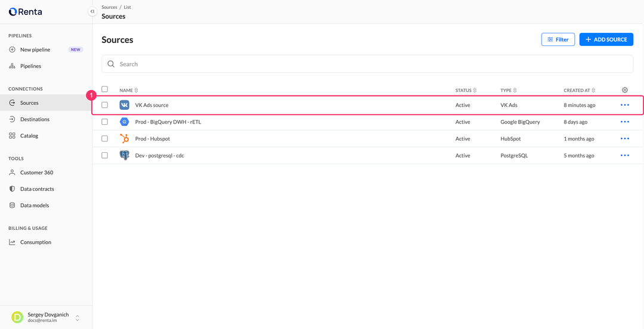Click the Google BigQuery type cell
The image size is (644, 329).
pos(520,122)
